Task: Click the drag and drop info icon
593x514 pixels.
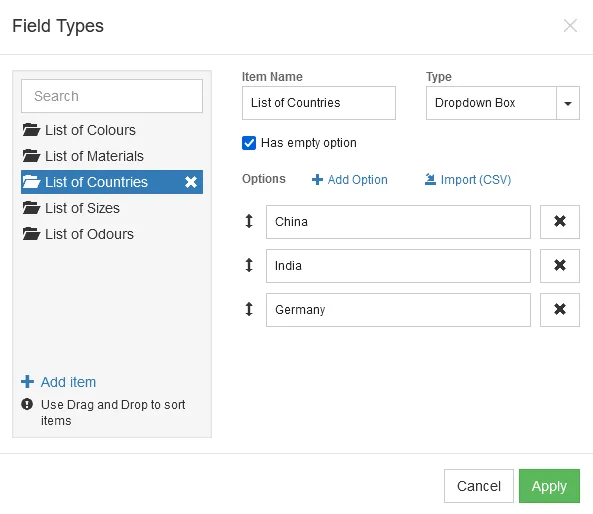Action: [27, 404]
